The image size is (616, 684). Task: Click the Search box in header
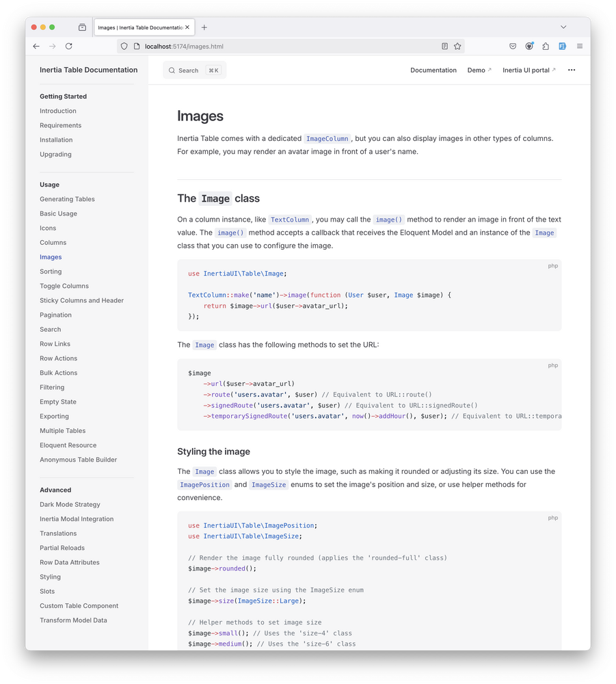[194, 70]
